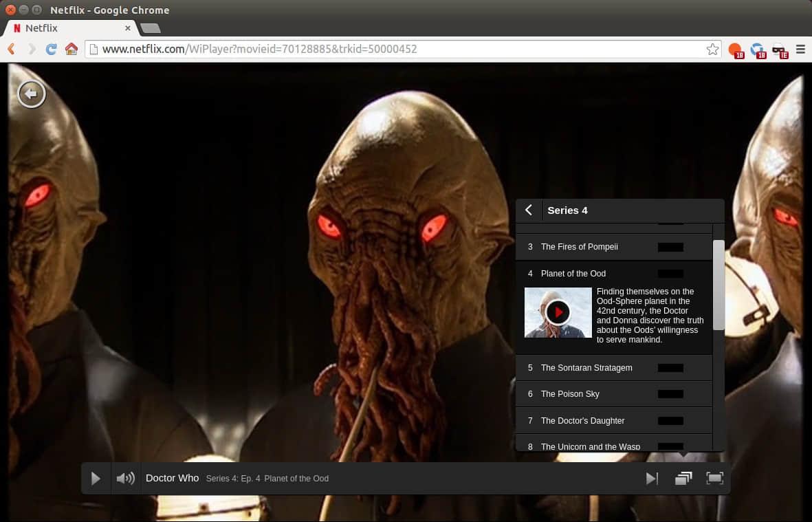Select episode 7 The Doctor's Daughter
This screenshot has width=812, height=522.
(582, 421)
